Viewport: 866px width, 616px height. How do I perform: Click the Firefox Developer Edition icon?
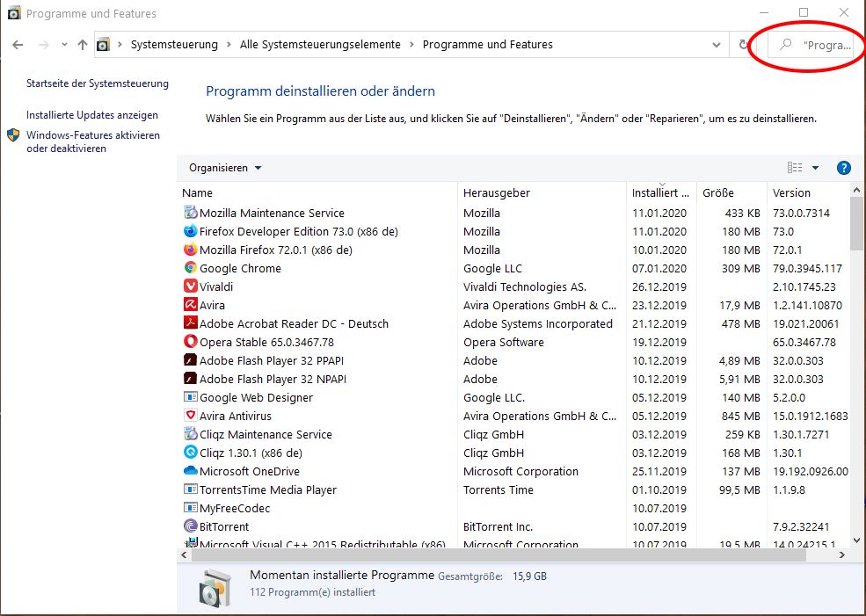(191, 231)
